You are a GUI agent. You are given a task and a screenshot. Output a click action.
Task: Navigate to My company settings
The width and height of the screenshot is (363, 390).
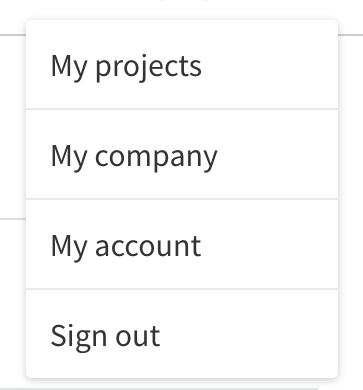point(182,154)
